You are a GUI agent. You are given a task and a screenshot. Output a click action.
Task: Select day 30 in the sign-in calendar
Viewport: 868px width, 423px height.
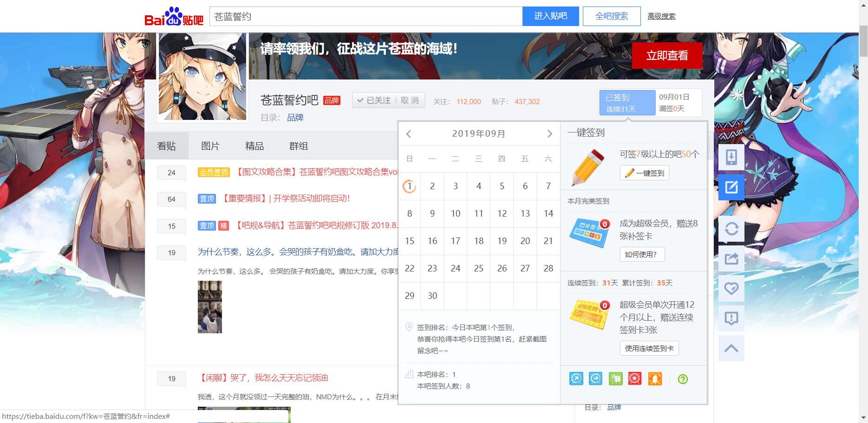tap(432, 296)
